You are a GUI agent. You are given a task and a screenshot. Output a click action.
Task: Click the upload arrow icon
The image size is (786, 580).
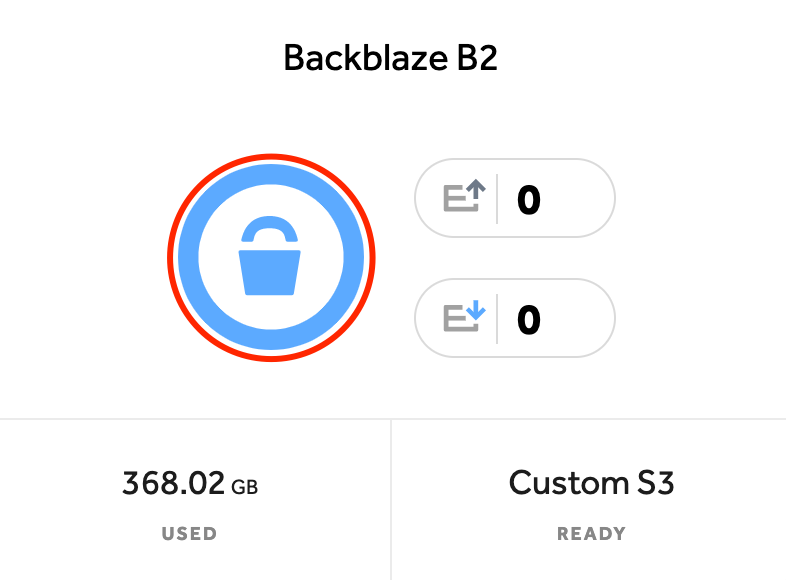click(465, 196)
